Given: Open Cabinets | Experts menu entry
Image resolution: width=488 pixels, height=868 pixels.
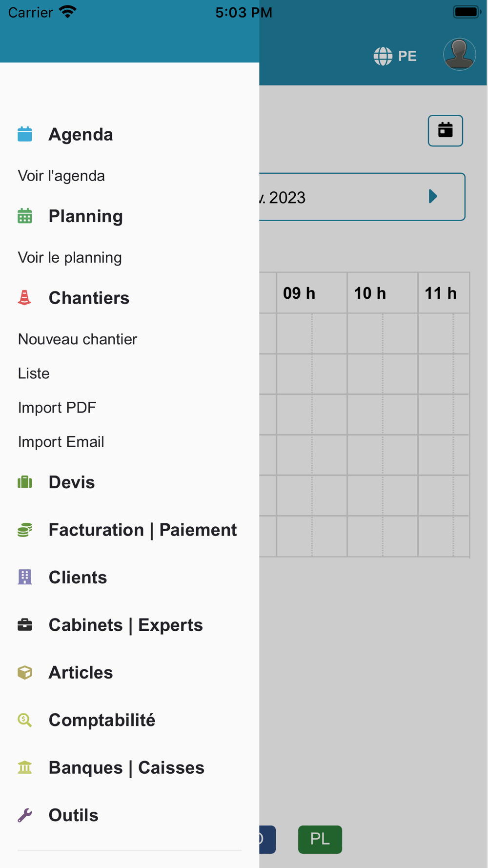Looking at the screenshot, I should pyautogui.click(x=125, y=625).
